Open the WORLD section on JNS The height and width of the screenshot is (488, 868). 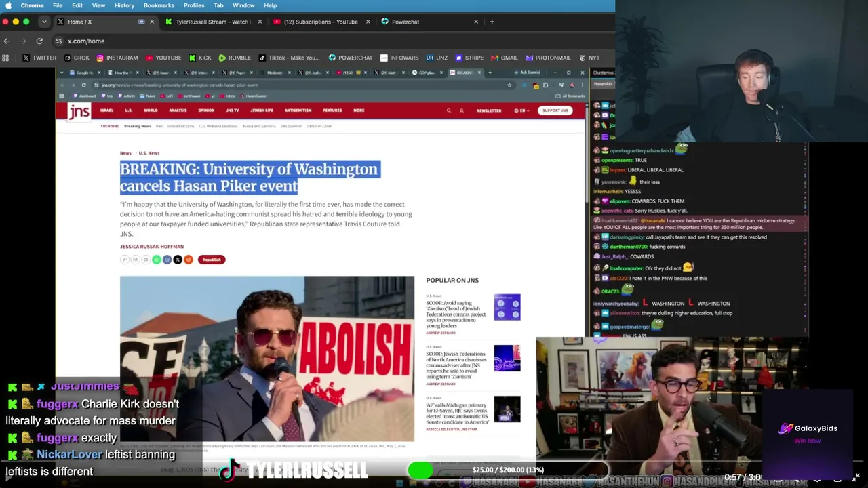point(151,110)
